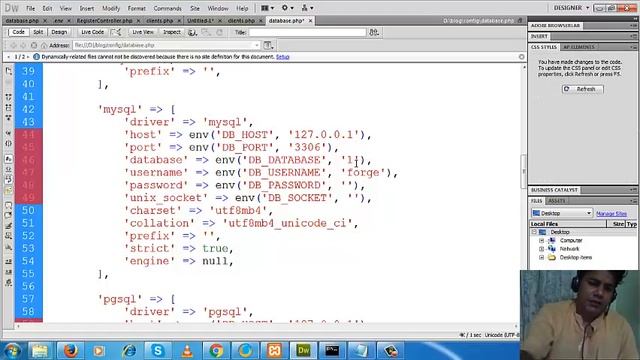Close the active database.php* tab
Image resolution: width=640 pixels, height=360 pixels.
click(311, 20)
